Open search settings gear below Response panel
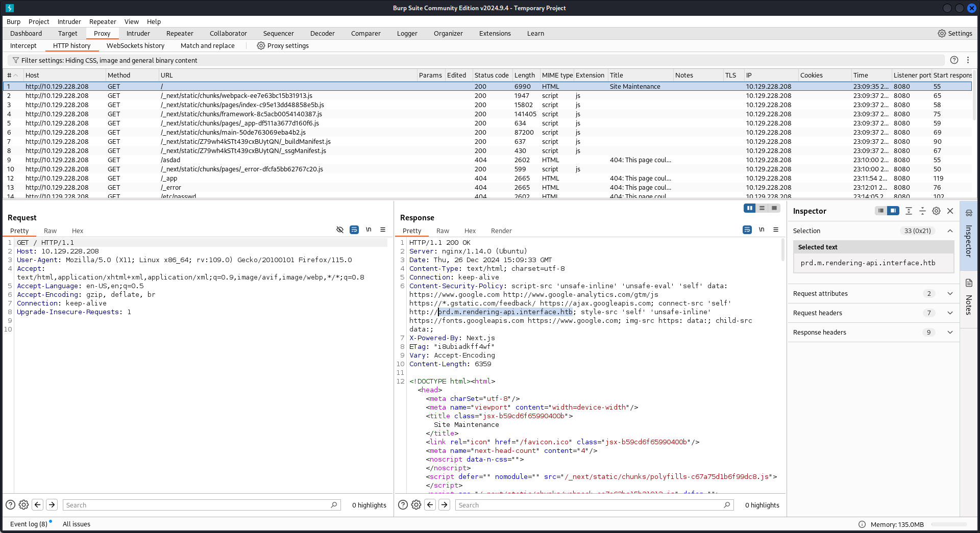 416,504
